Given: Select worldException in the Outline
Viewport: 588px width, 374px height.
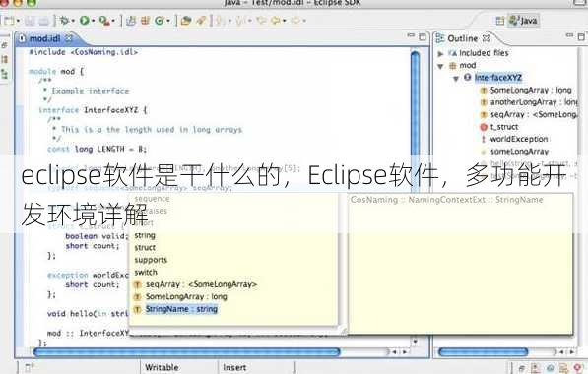Looking at the screenshot, I should (x=519, y=139).
